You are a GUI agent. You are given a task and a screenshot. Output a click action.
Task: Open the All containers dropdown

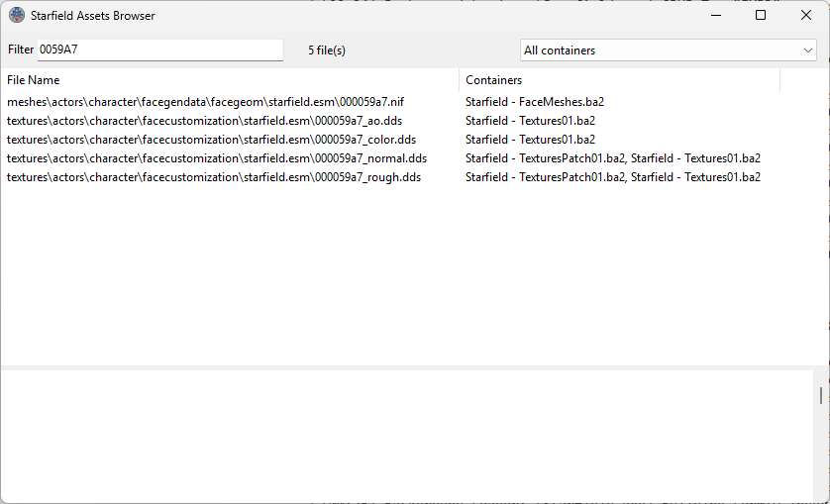click(x=669, y=50)
